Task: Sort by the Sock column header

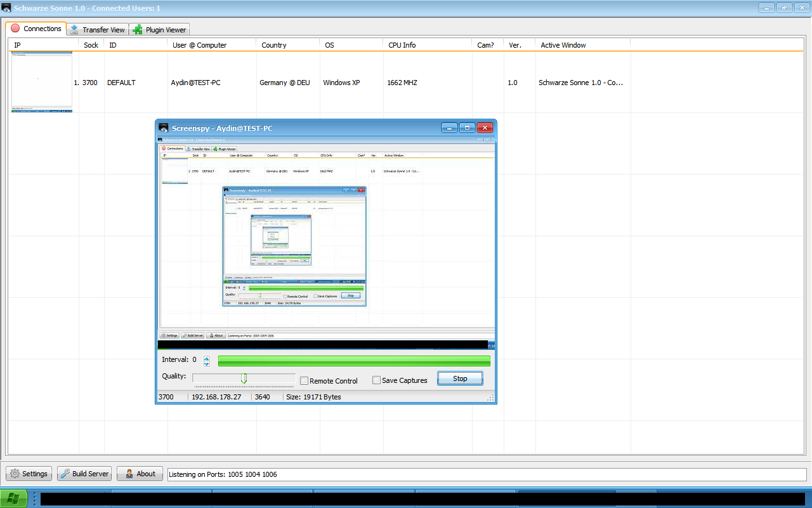Action: click(x=91, y=45)
